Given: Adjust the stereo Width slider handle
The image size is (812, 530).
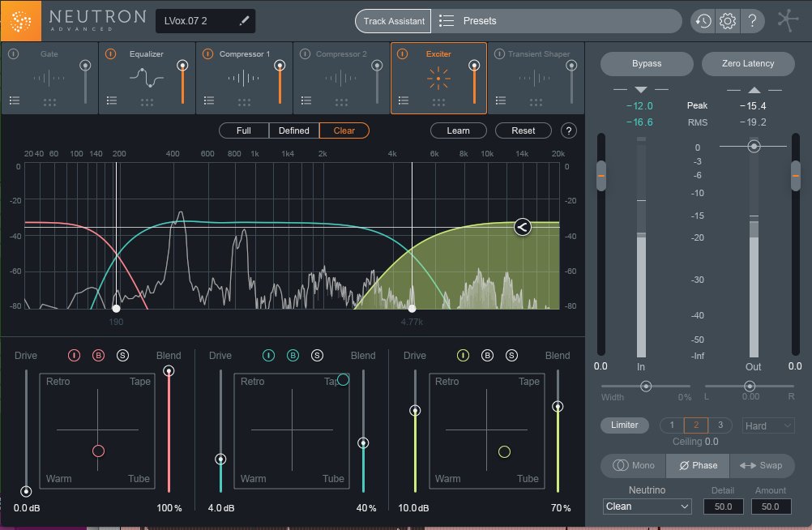Looking at the screenshot, I should click(646, 386).
